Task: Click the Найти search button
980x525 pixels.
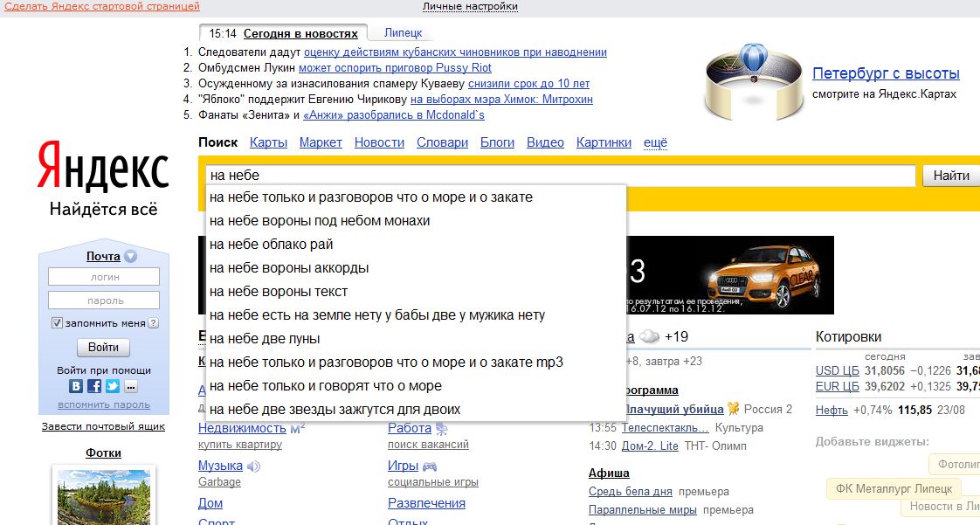Action: 951,176
